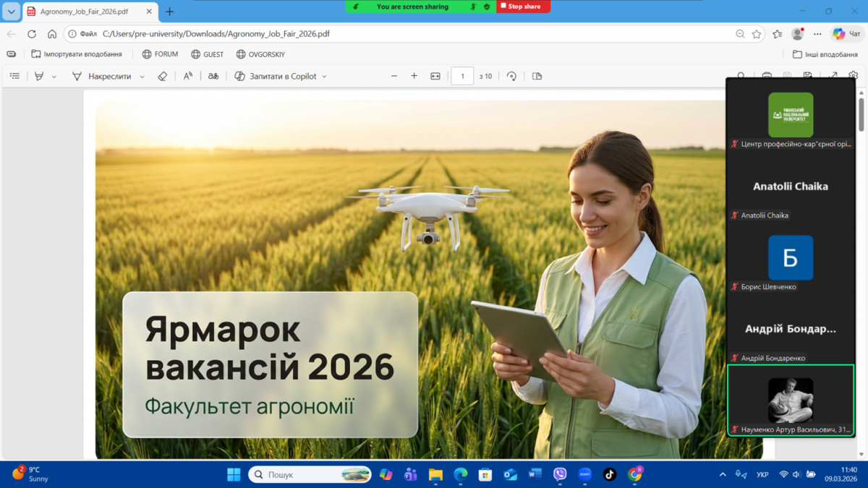Click the page number input field
868x488 pixels.
click(462, 76)
